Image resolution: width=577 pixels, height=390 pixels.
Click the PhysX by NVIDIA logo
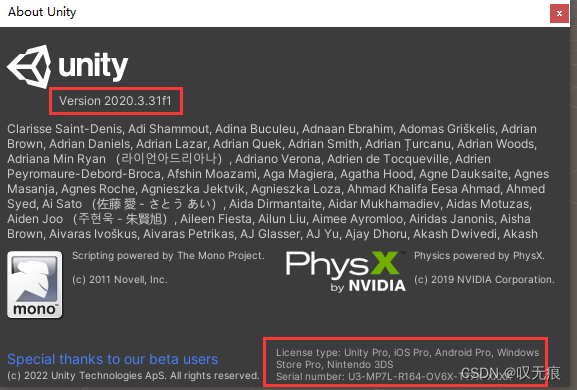pos(346,272)
